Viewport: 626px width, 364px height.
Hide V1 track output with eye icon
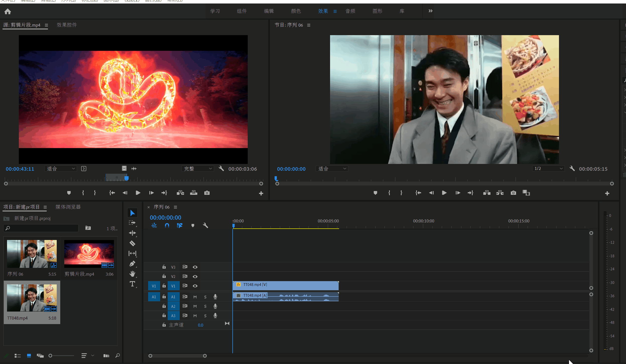pyautogui.click(x=195, y=286)
